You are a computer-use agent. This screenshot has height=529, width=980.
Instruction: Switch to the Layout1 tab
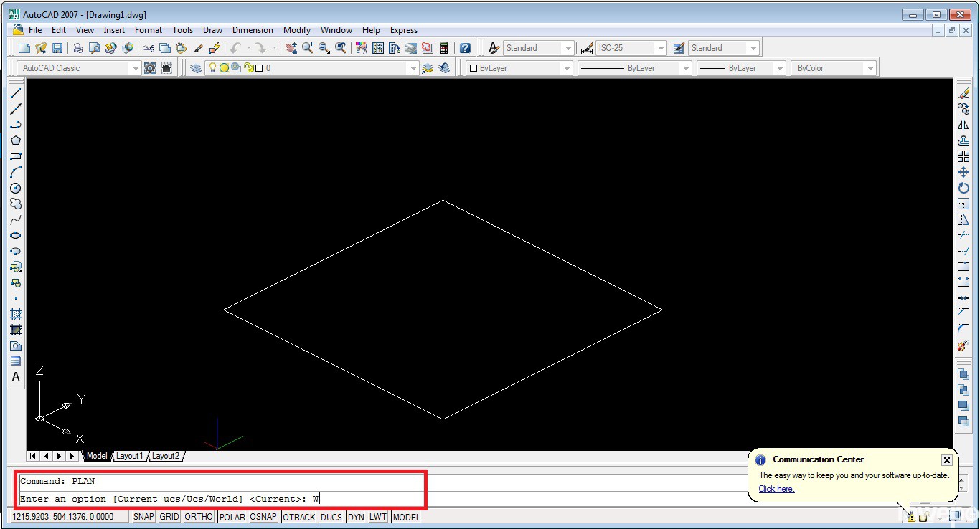pos(130,456)
